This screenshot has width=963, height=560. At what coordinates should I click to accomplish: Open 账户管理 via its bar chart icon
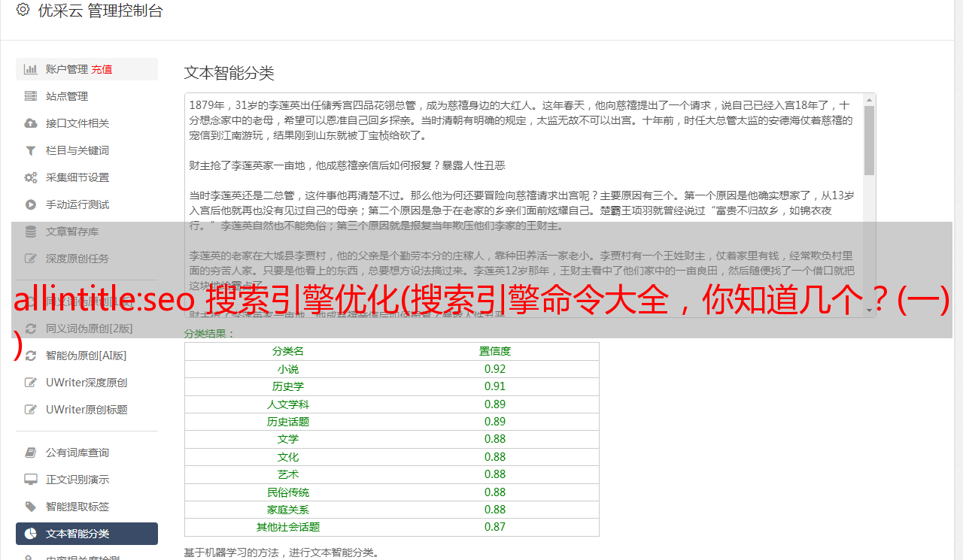(x=31, y=69)
